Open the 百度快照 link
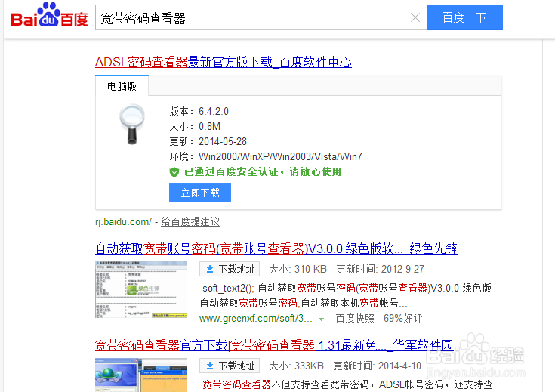 pyautogui.click(x=355, y=318)
